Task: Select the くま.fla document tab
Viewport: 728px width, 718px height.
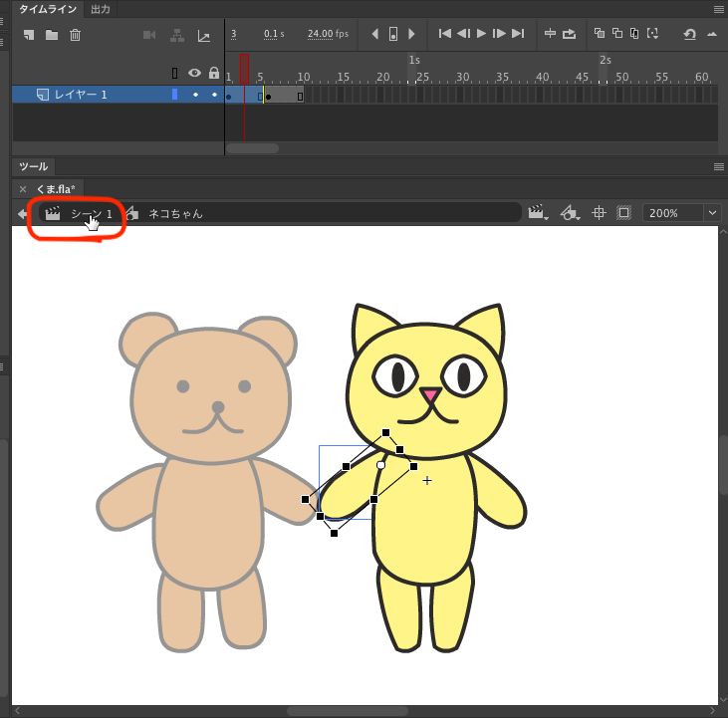Action: point(55,189)
